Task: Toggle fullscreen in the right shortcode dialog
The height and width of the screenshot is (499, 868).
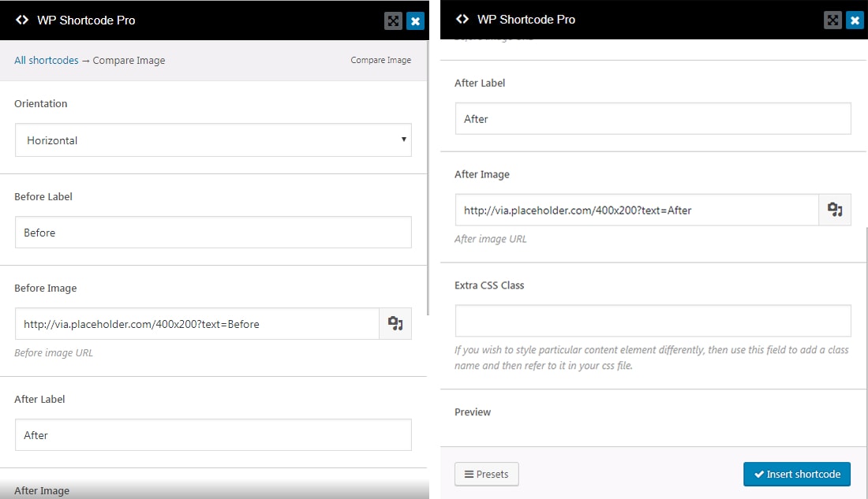Action: (x=832, y=20)
